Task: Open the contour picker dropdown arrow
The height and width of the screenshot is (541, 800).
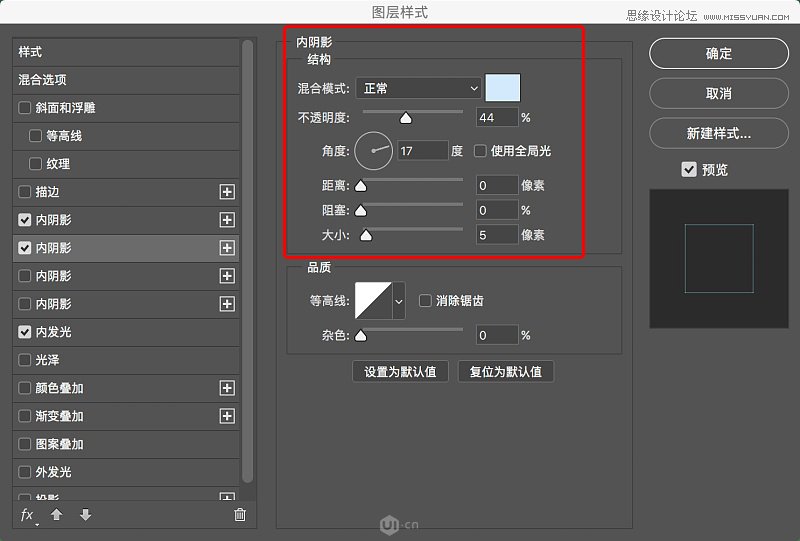Action: [399, 301]
